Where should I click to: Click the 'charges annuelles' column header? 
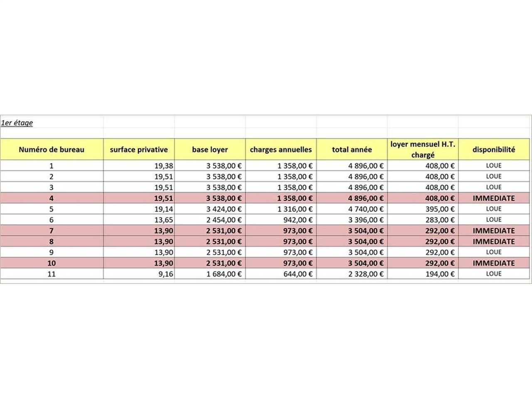pos(281,150)
